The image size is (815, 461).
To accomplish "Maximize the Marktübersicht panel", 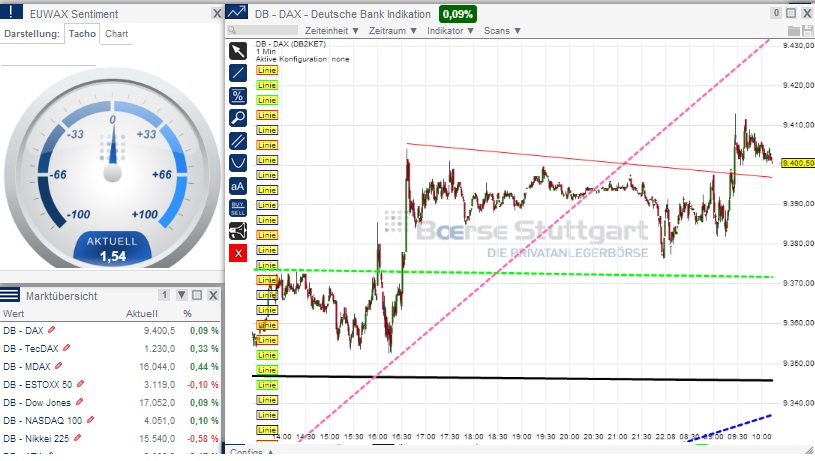I will point(197,295).
